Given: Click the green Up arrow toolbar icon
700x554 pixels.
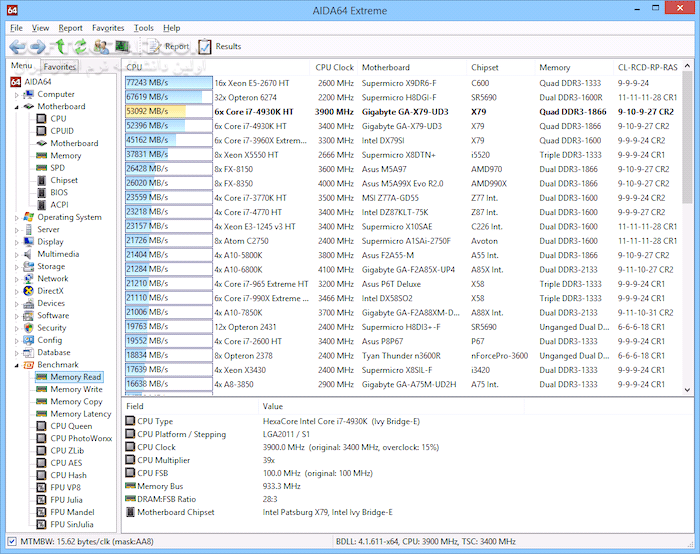Looking at the screenshot, I should point(61,46).
